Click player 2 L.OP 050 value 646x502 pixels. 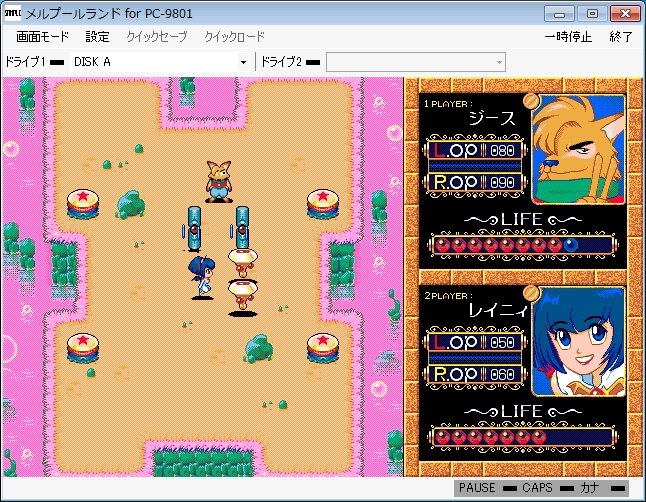[502, 342]
